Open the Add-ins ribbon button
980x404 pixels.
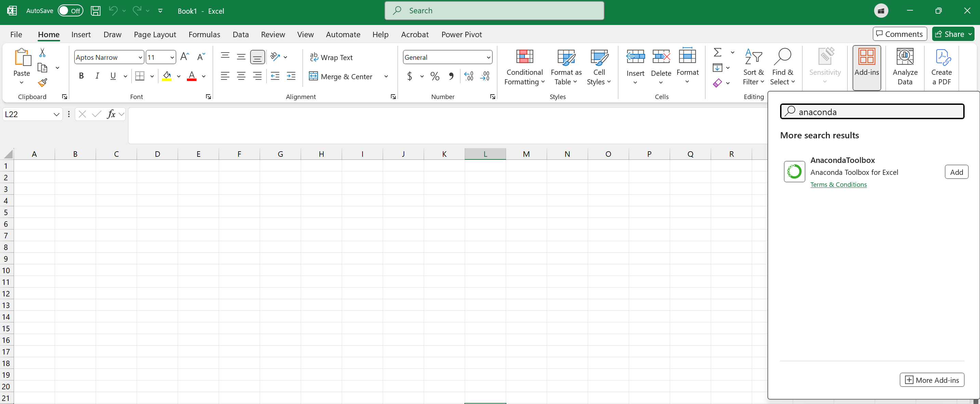tap(867, 68)
